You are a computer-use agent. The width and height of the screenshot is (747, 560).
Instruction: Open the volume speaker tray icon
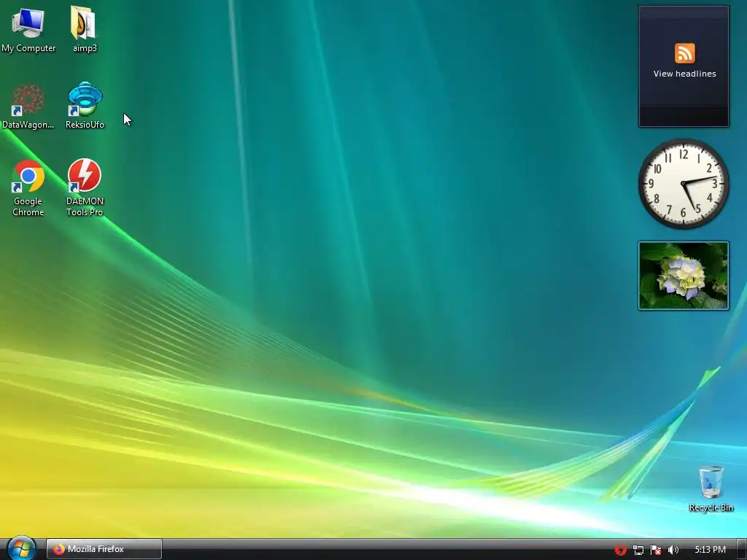[673, 550]
